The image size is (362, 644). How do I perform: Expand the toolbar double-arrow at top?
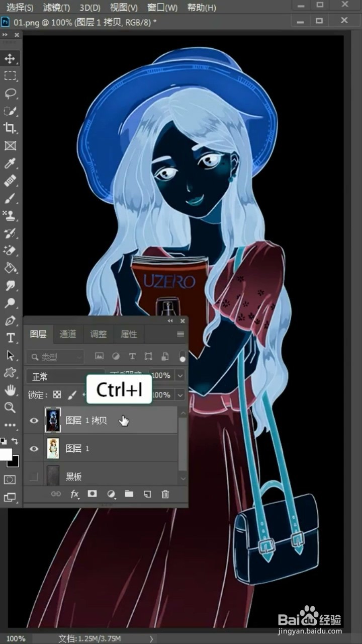click(x=5, y=35)
